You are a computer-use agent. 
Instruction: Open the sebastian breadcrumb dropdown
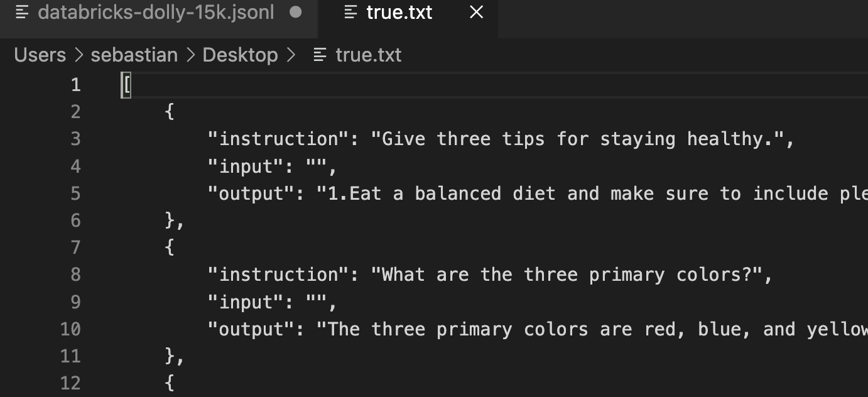(134, 55)
